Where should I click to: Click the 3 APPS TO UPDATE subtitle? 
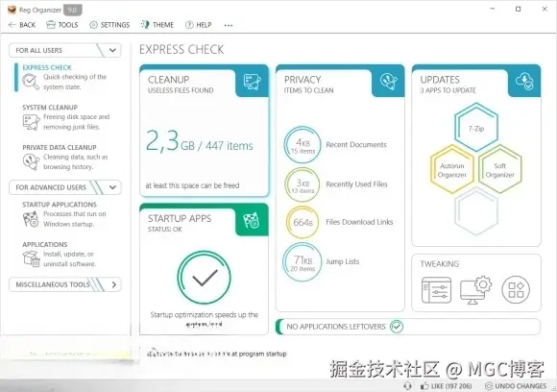coord(448,90)
